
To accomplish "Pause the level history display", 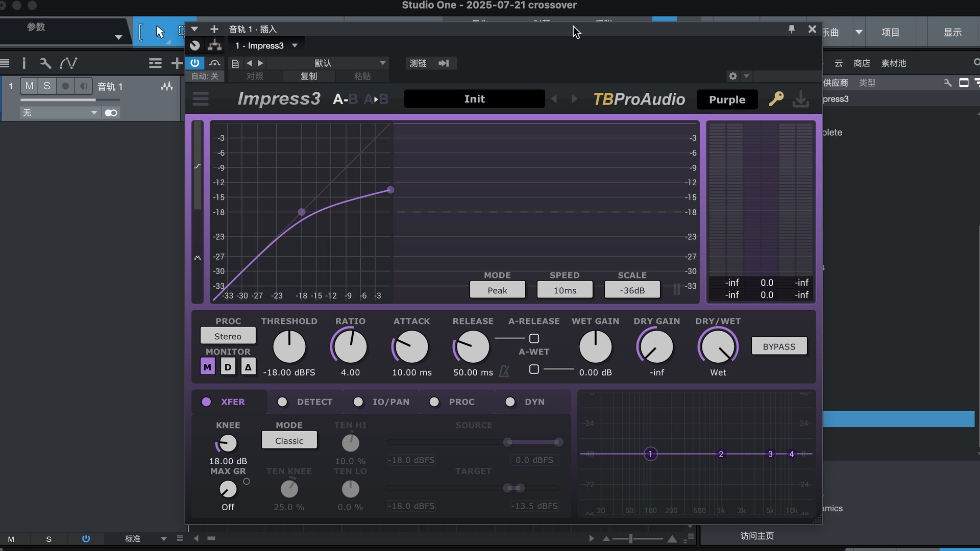I will point(676,289).
